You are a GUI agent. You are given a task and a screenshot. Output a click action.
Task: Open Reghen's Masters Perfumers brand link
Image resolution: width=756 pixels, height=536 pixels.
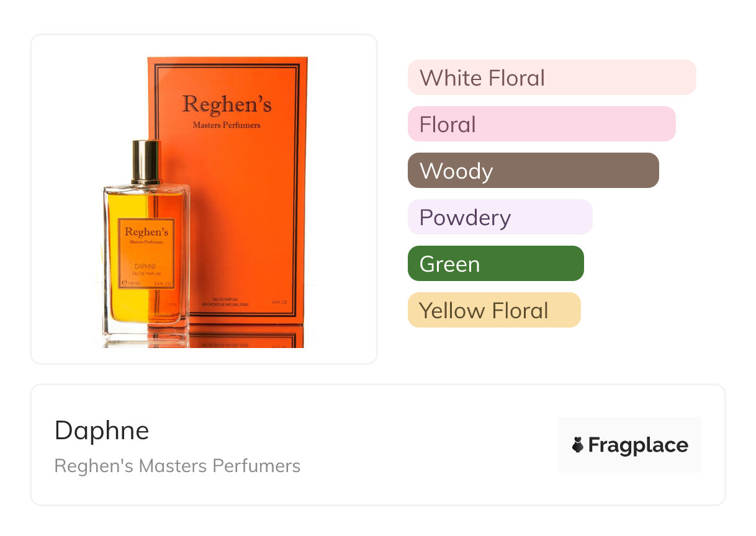click(177, 466)
